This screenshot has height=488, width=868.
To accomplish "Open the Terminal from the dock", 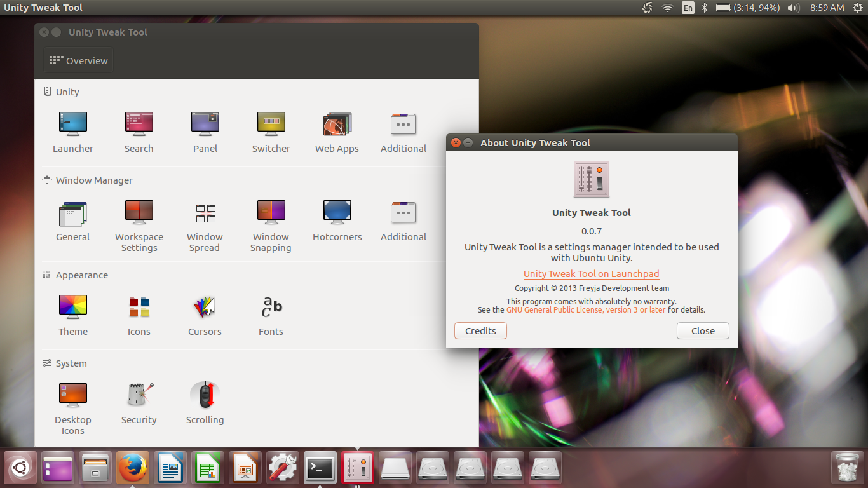I will tap(320, 468).
